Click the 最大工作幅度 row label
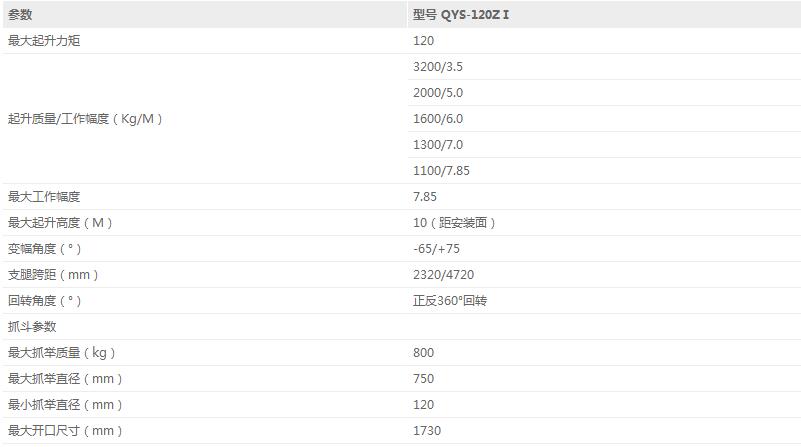The width and height of the screenshot is (801, 447). point(44,197)
